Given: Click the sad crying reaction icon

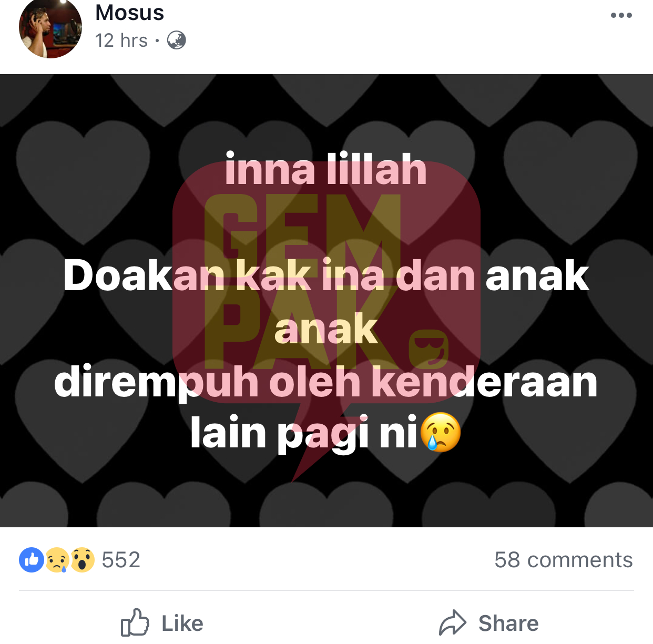Looking at the screenshot, I should [x=57, y=560].
